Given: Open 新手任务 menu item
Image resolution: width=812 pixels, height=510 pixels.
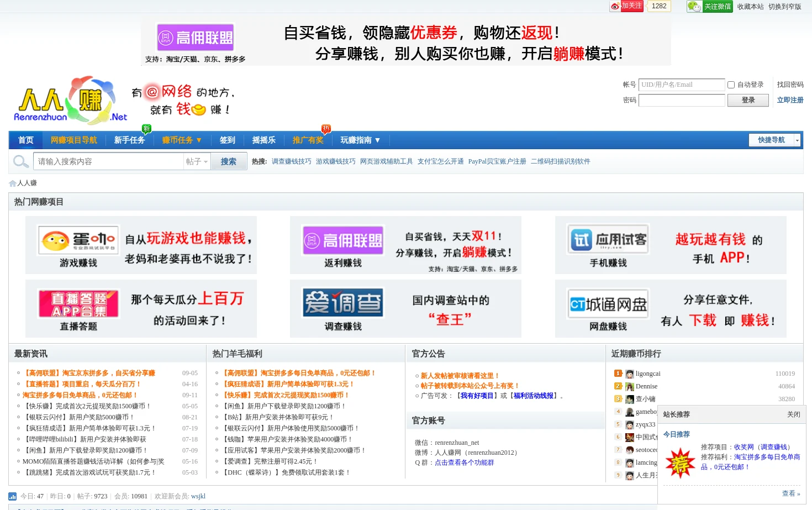Looking at the screenshot, I should pos(129,140).
